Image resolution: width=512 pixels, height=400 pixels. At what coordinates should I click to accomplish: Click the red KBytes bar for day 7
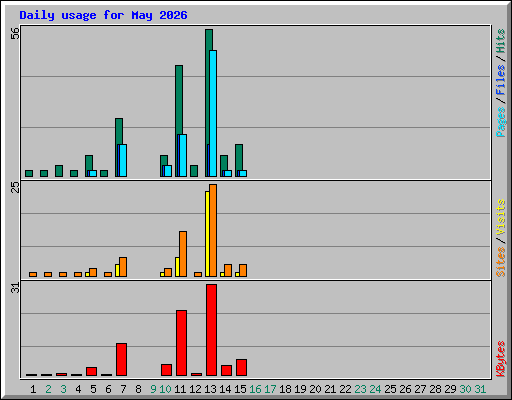tap(121, 359)
